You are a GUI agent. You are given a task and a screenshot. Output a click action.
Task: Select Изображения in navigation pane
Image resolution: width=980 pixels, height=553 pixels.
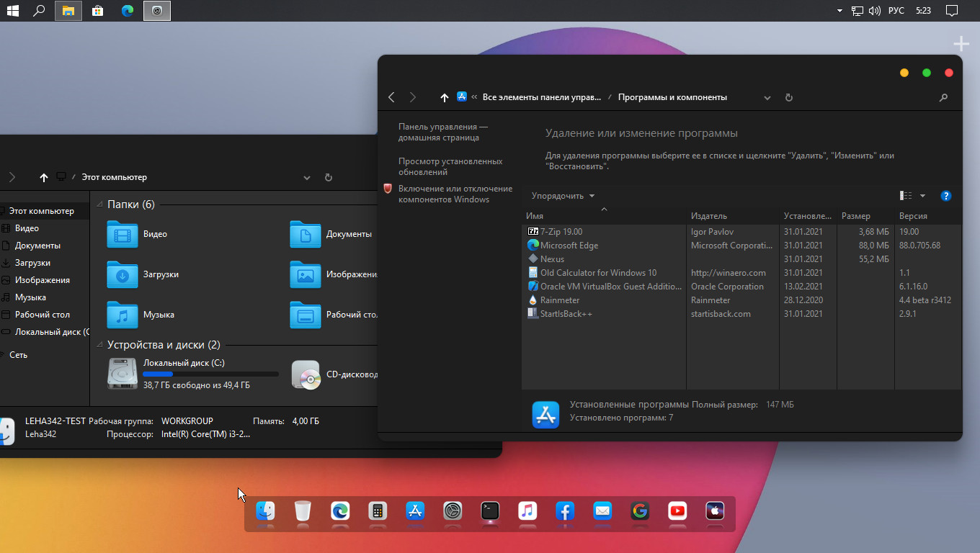pyautogui.click(x=42, y=280)
